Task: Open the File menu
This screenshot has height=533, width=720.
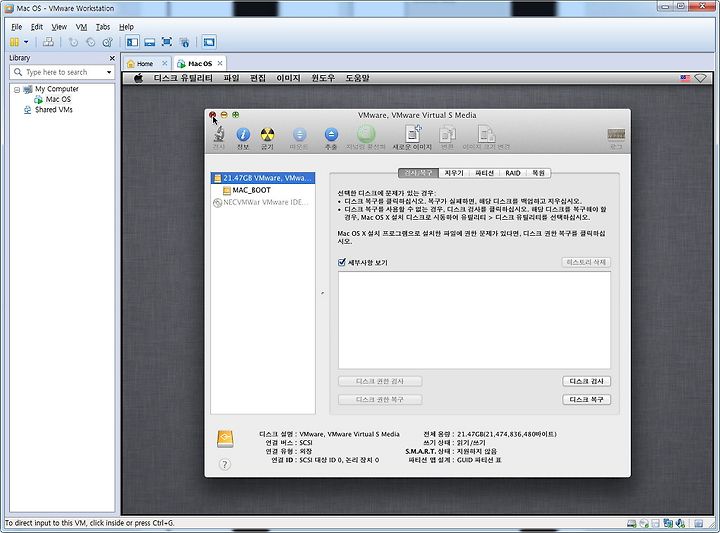Action: pos(17,27)
